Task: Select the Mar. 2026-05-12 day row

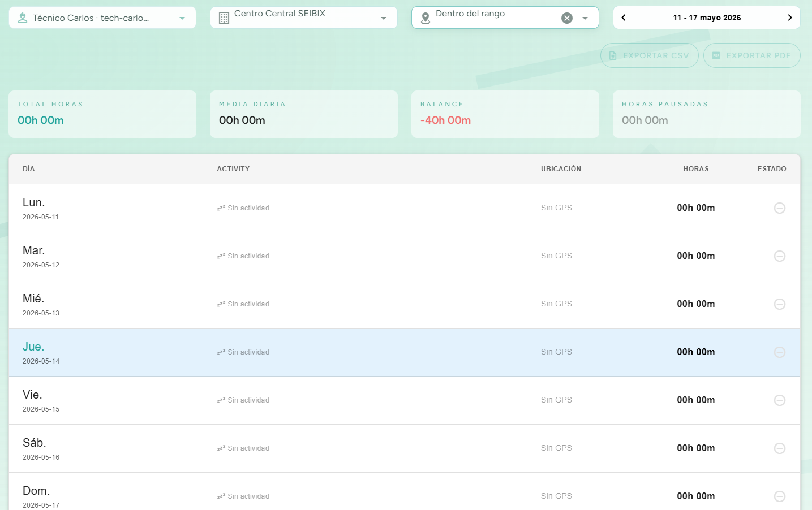Action: 405,256
